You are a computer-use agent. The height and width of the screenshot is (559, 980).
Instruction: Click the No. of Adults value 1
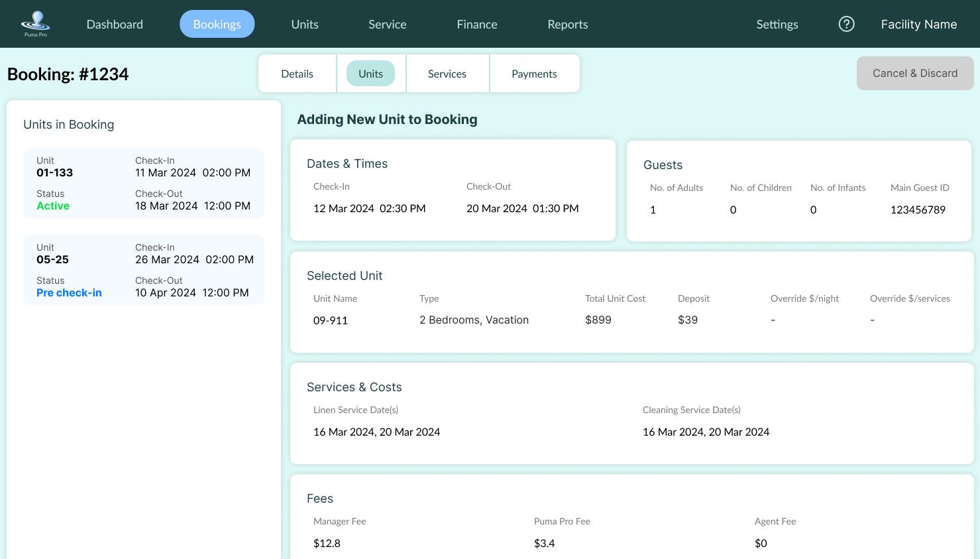click(653, 210)
